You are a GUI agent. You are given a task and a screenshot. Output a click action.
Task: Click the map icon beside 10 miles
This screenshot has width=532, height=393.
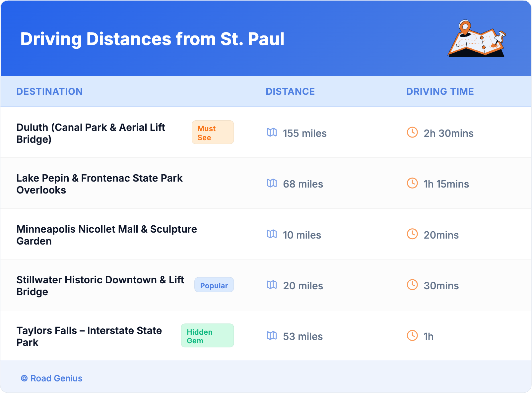coord(272,234)
